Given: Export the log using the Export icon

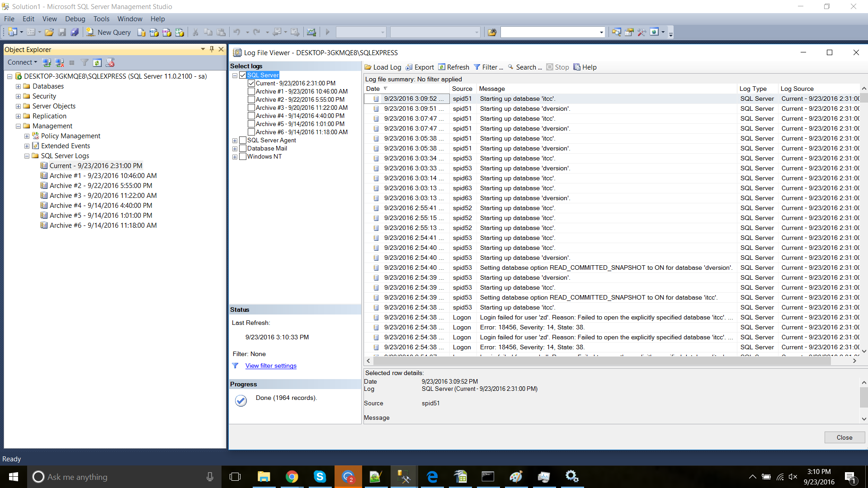Looking at the screenshot, I should coord(409,67).
